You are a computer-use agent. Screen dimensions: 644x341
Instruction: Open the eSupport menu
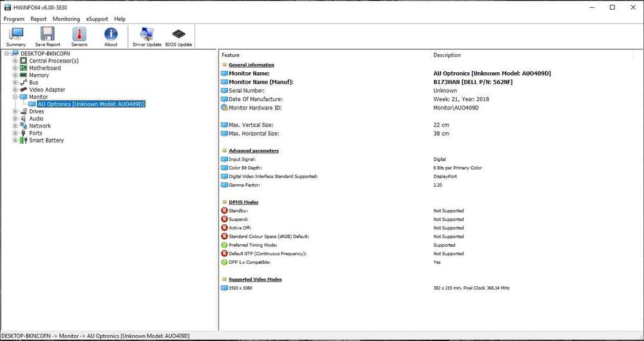97,19
